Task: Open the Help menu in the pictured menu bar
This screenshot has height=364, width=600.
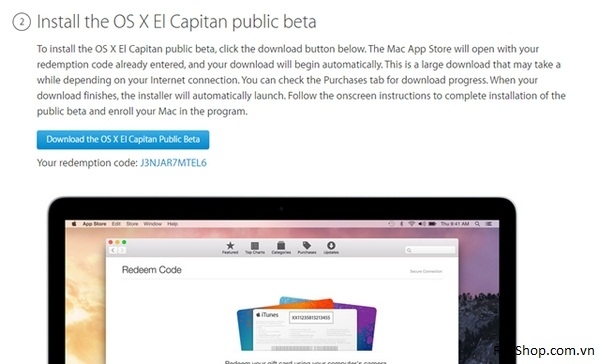Action: click(x=173, y=224)
